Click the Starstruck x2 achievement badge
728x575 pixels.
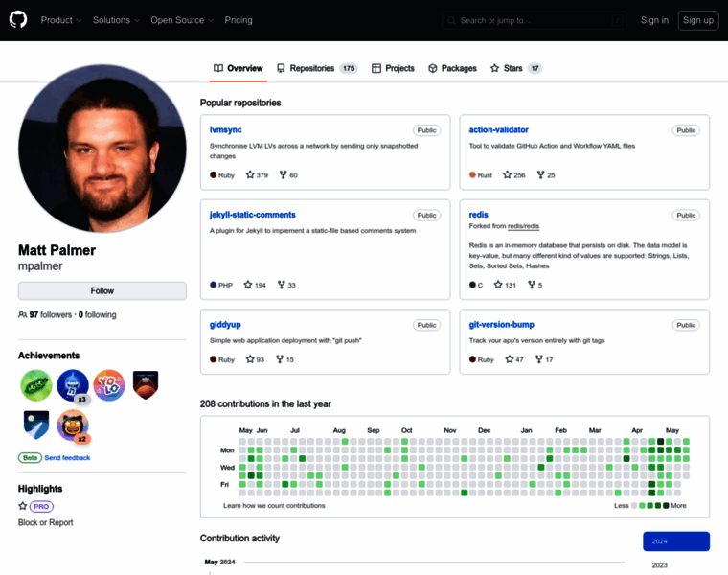[x=73, y=425]
